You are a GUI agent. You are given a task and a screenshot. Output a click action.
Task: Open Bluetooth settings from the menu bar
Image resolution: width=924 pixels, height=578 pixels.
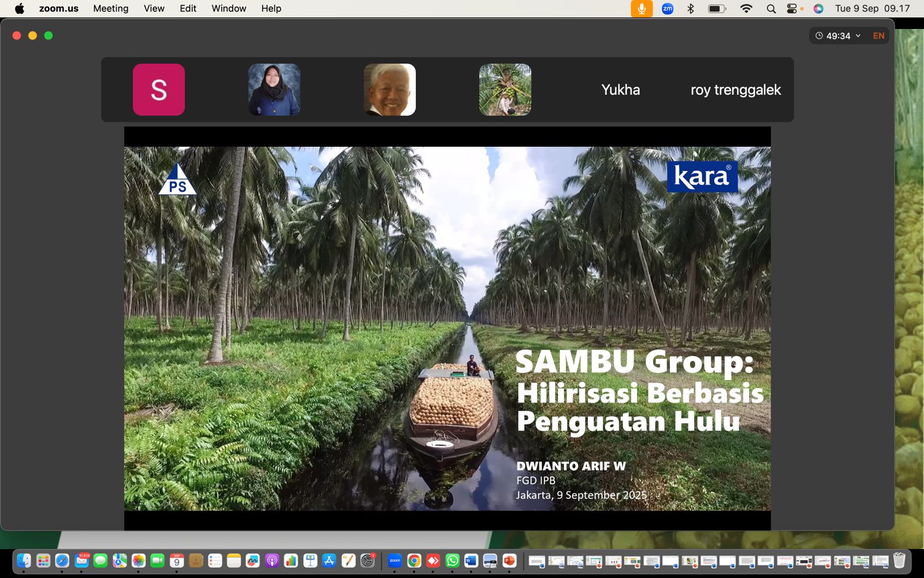coord(691,9)
